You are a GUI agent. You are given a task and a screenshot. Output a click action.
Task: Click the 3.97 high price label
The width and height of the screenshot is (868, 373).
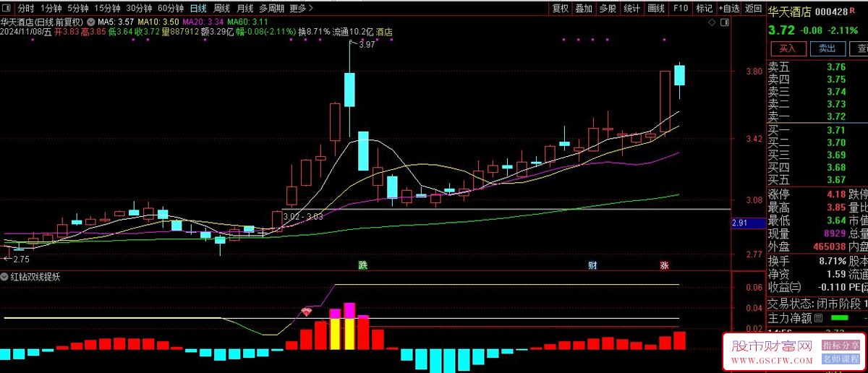367,46
